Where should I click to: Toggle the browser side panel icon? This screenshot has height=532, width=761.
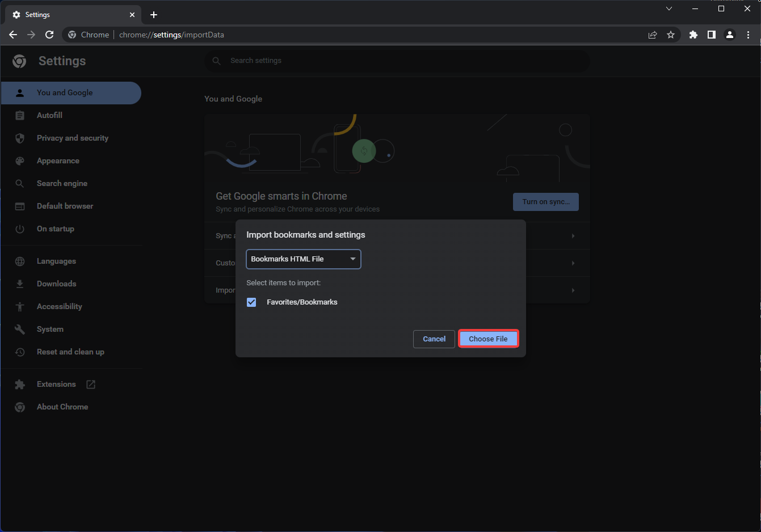[x=711, y=35]
